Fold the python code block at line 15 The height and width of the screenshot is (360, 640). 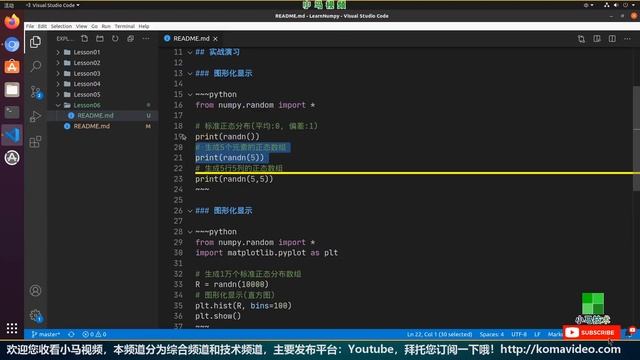coord(190,95)
